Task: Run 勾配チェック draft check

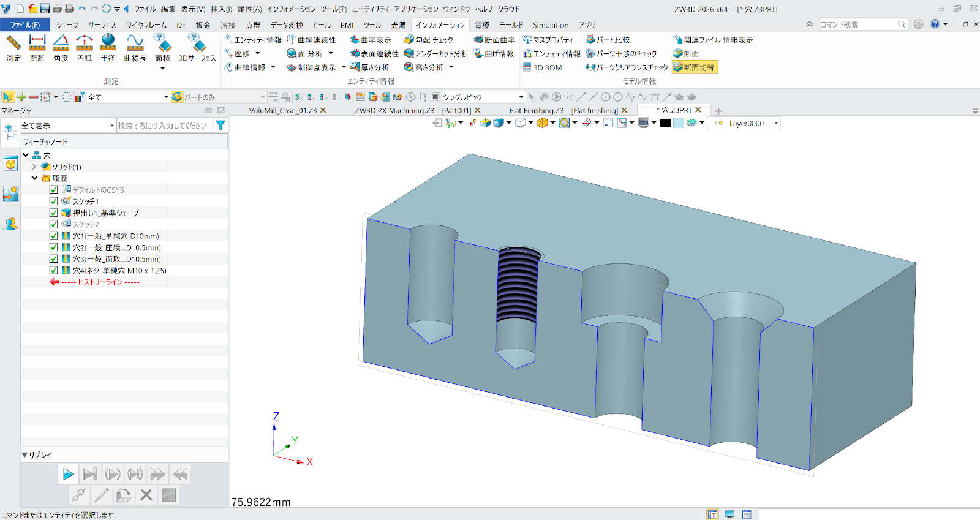Action: click(429, 40)
